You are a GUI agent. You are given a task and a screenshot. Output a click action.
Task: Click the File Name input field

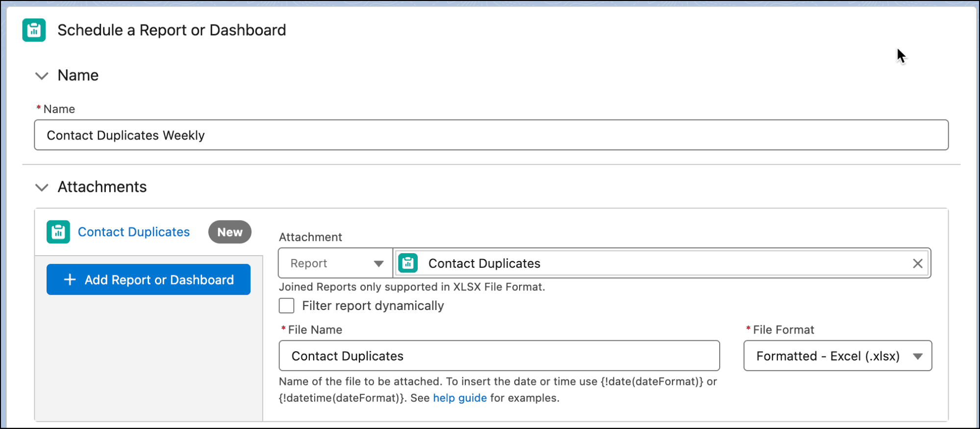tap(499, 356)
